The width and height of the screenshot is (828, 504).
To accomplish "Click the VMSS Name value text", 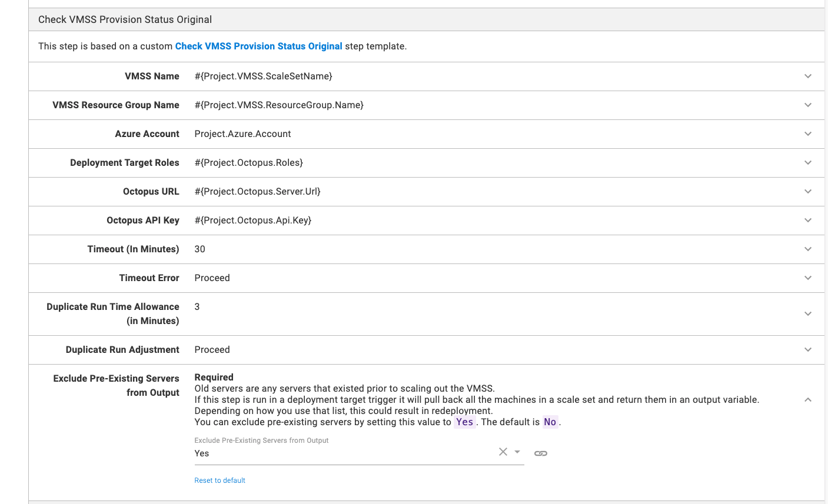I will click(x=263, y=76).
